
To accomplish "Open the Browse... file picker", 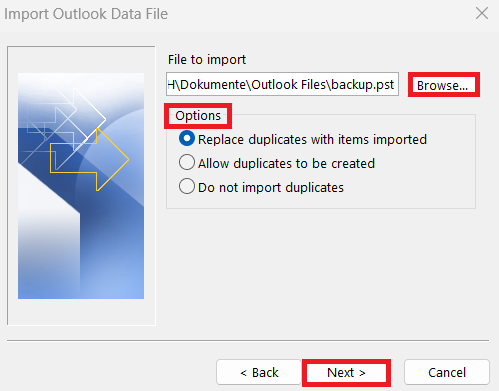I will point(444,85).
